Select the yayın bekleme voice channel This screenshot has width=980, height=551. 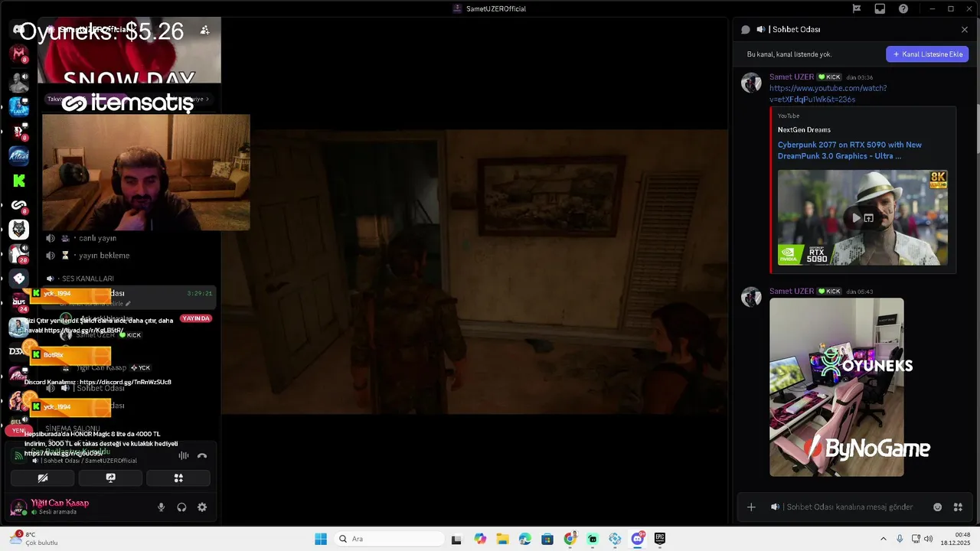coord(130,256)
